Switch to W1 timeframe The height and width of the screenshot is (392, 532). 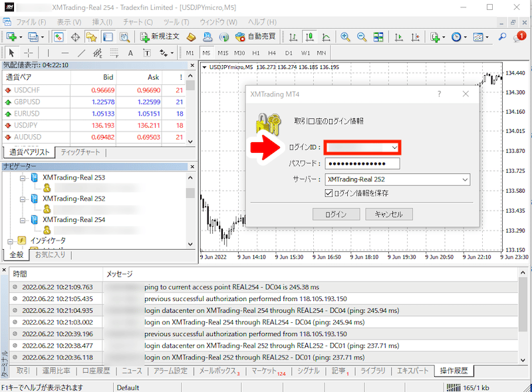305,53
